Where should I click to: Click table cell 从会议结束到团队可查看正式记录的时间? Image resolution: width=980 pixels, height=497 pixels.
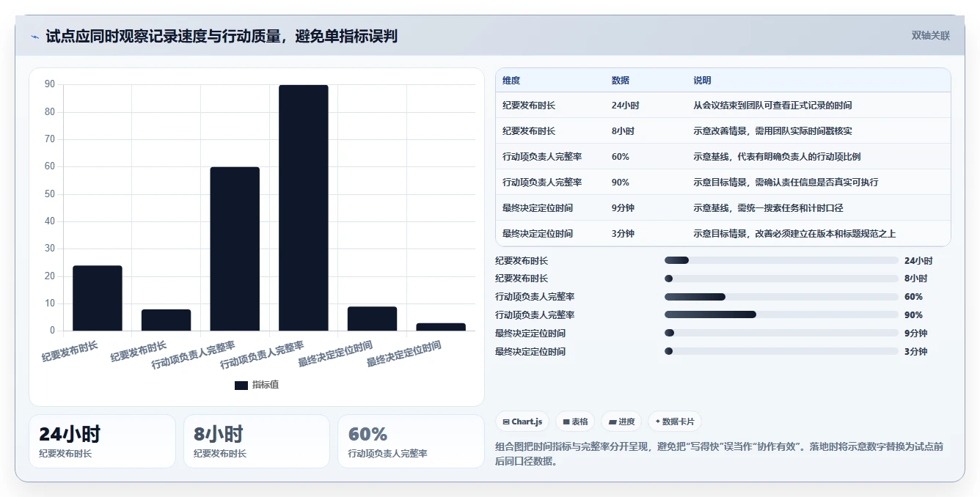772,106
